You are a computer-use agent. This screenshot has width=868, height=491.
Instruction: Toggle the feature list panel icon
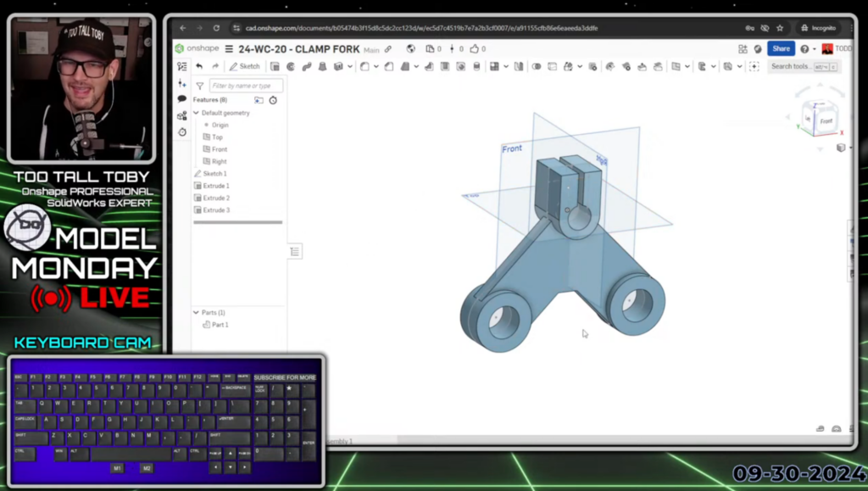tap(182, 66)
